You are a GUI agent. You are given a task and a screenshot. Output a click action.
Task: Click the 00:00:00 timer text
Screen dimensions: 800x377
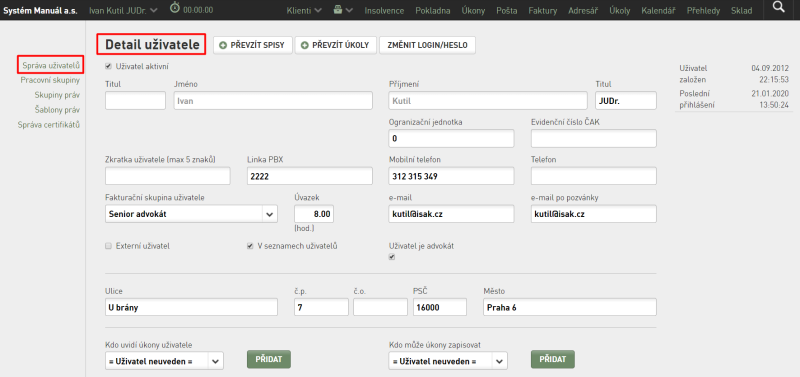[198, 10]
